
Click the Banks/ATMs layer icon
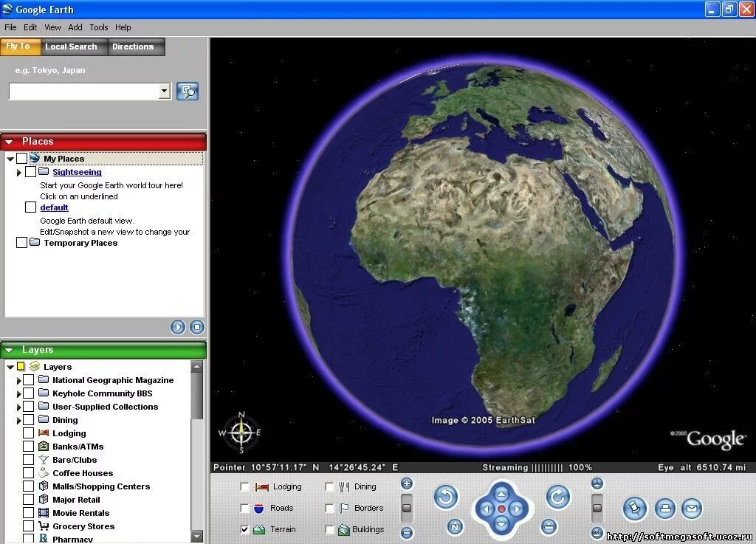(44, 446)
